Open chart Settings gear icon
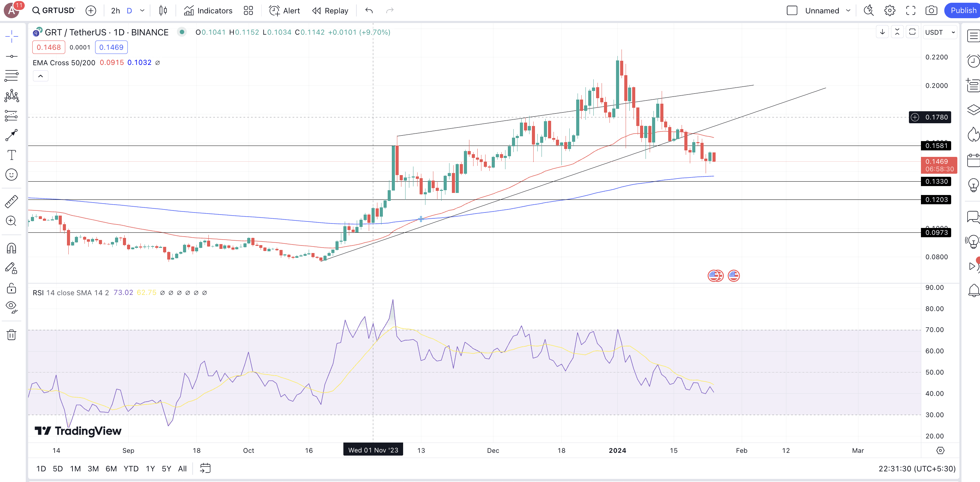This screenshot has width=980, height=482. (x=889, y=11)
